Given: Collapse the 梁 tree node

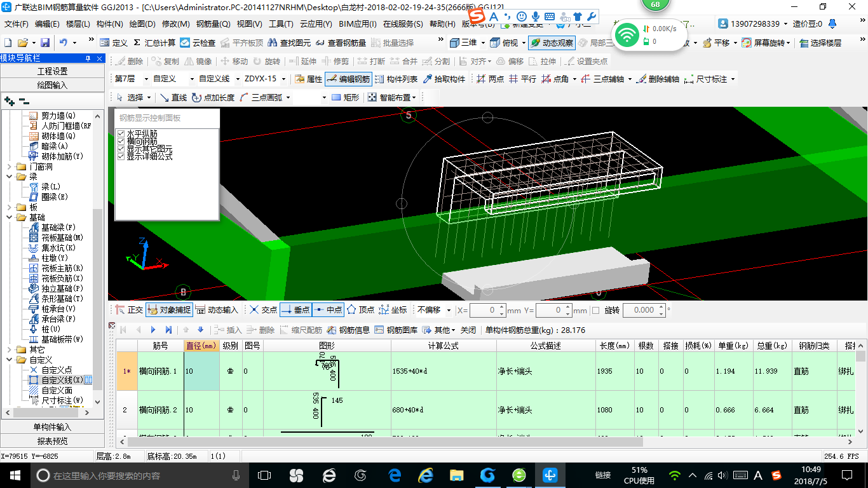Looking at the screenshot, I should (10, 177).
